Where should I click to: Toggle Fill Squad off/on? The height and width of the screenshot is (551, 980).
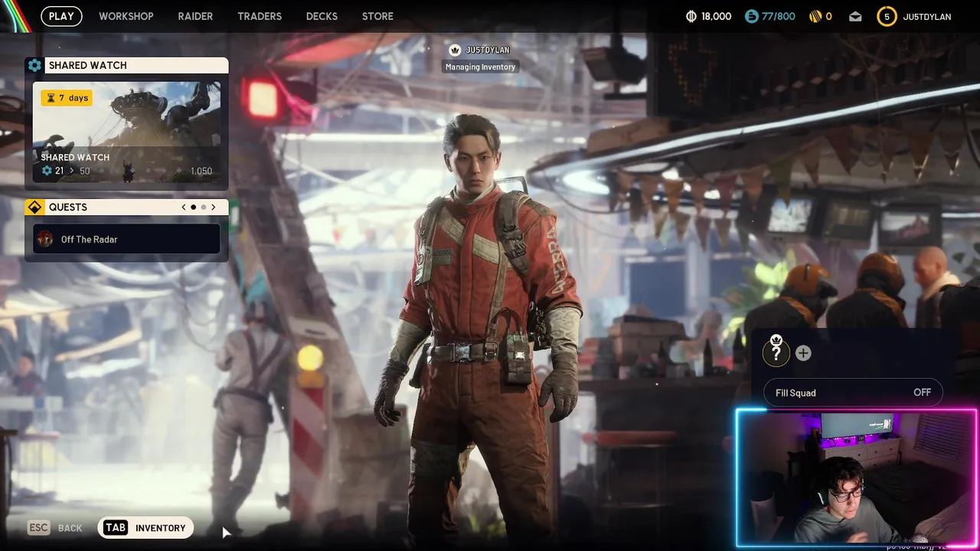[x=854, y=393]
